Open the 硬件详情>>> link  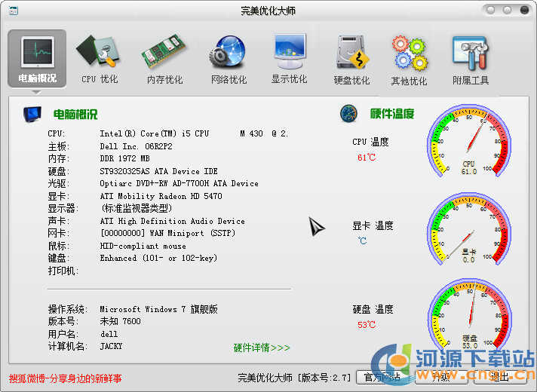(x=262, y=348)
